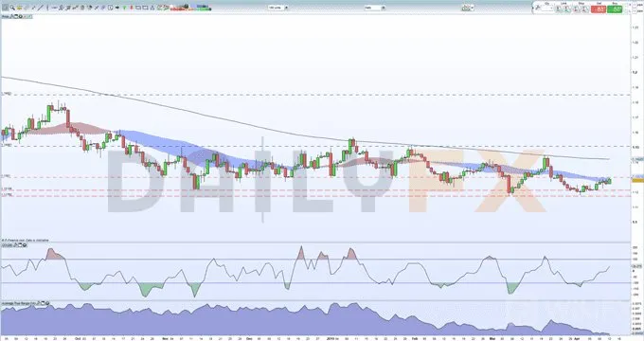
Task: Open Price panel wrench settings
Action: pyautogui.click(x=12, y=16)
